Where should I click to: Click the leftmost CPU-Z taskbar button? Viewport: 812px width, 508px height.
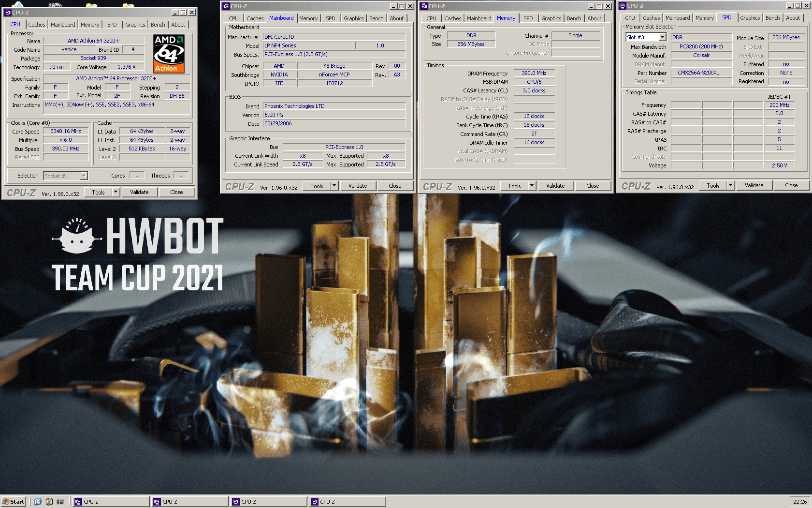(x=111, y=502)
